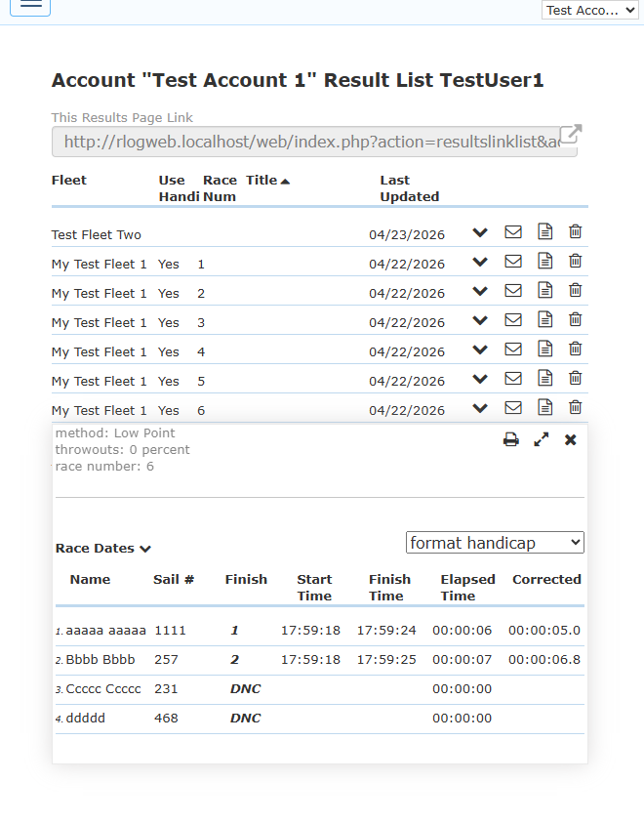Click sail number 231
Viewport: 644px width, 823px height.
[166, 689]
